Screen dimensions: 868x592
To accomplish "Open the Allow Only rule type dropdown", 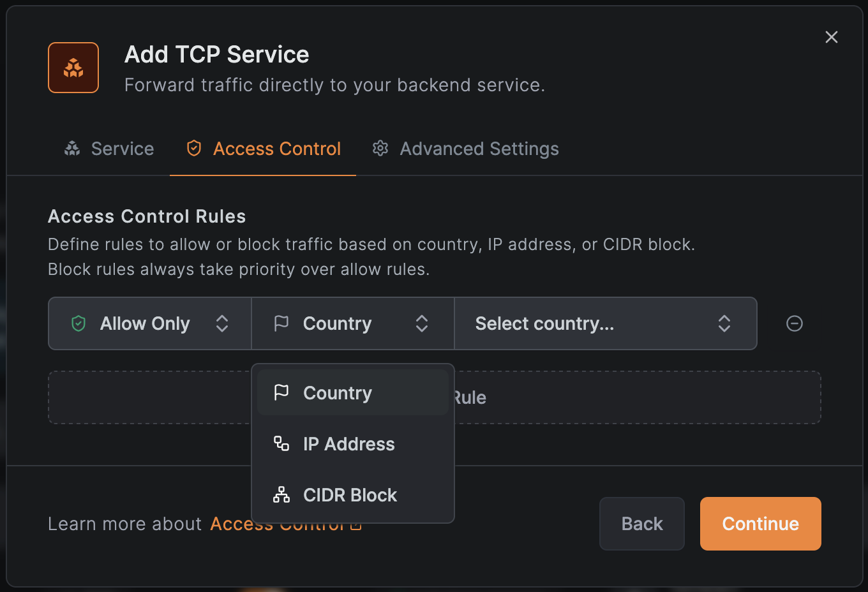I will 149,323.
